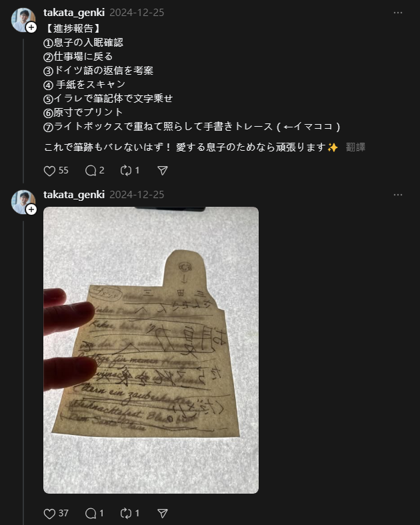Share the first post via paper plane icon
The image size is (420, 525).
[162, 171]
